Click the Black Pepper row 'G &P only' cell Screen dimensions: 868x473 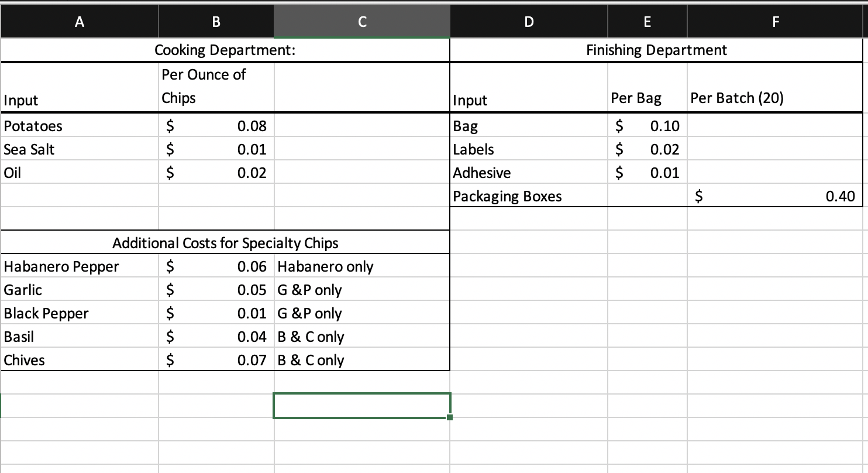coord(362,313)
